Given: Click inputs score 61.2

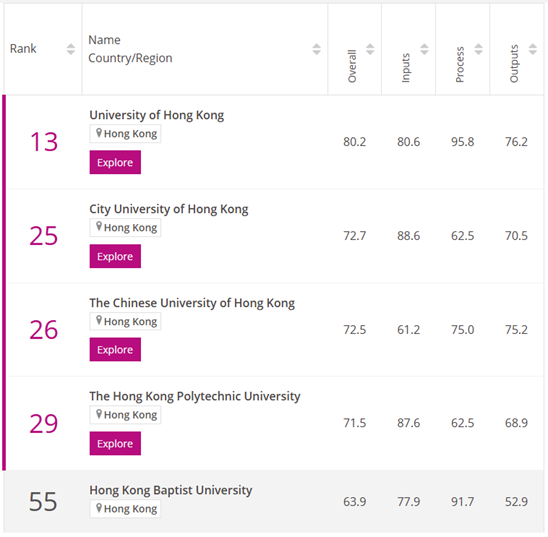Looking at the screenshot, I should [x=408, y=330].
